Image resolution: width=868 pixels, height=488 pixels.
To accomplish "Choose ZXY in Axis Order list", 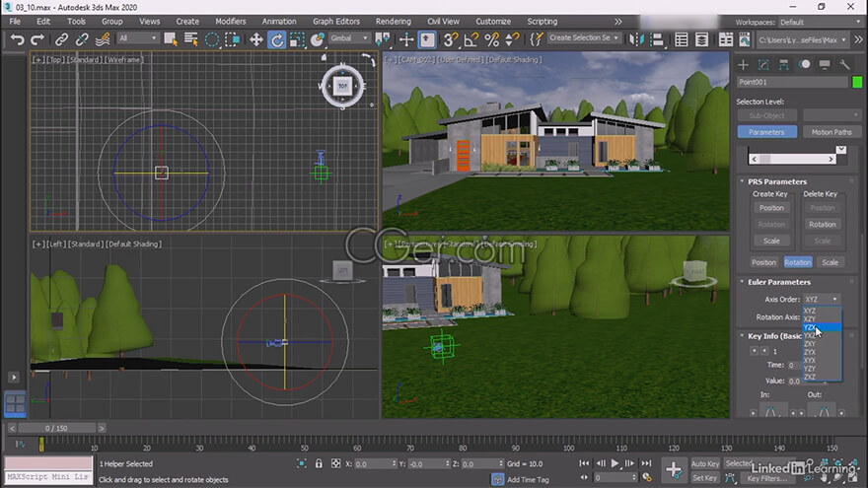I will pyautogui.click(x=822, y=344).
